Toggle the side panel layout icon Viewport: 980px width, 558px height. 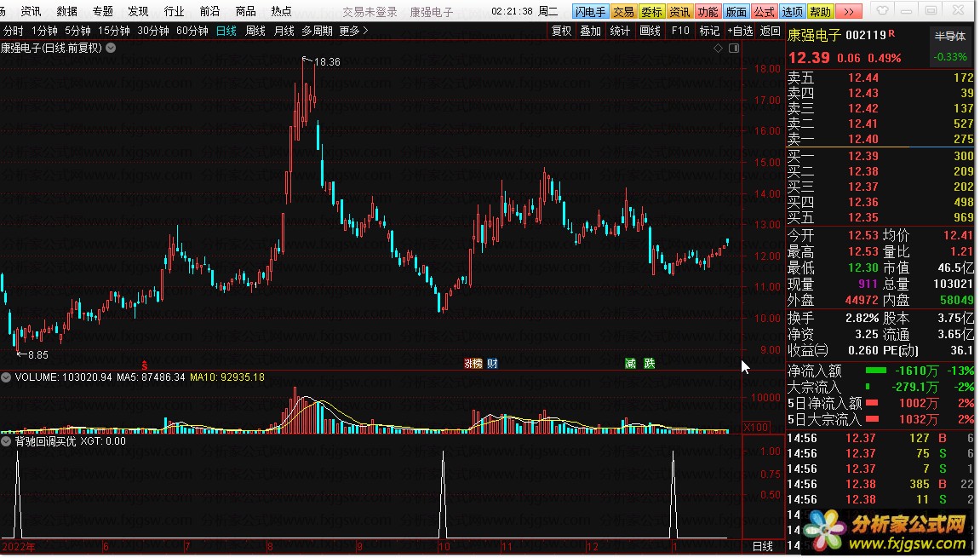click(x=735, y=49)
